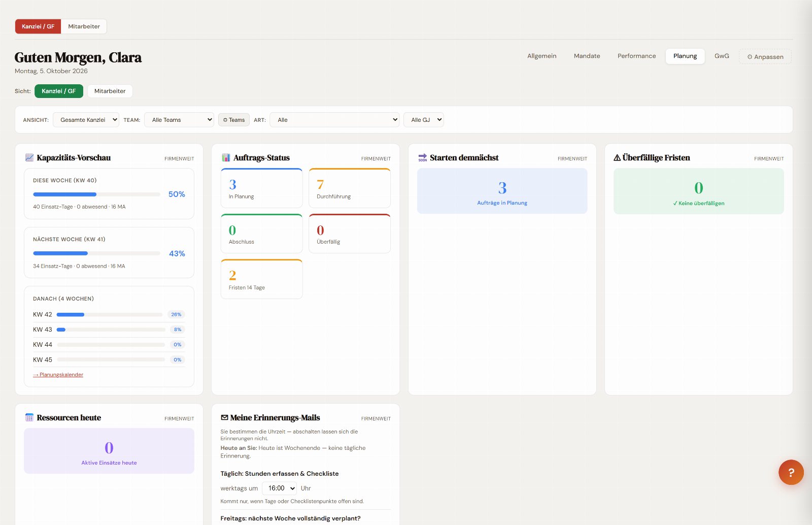Viewport: 812px width, 525px height.
Task: Switch top toggle to Mitarbeiter
Action: click(84, 26)
